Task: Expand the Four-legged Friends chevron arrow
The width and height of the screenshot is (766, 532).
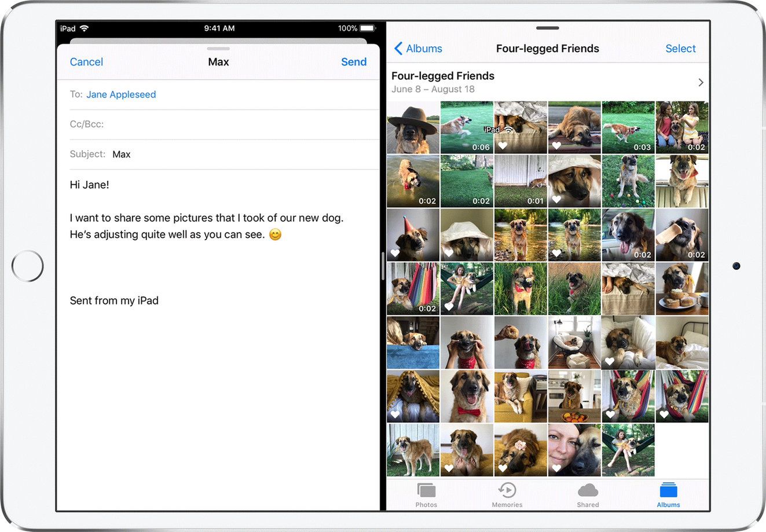Action: [701, 82]
